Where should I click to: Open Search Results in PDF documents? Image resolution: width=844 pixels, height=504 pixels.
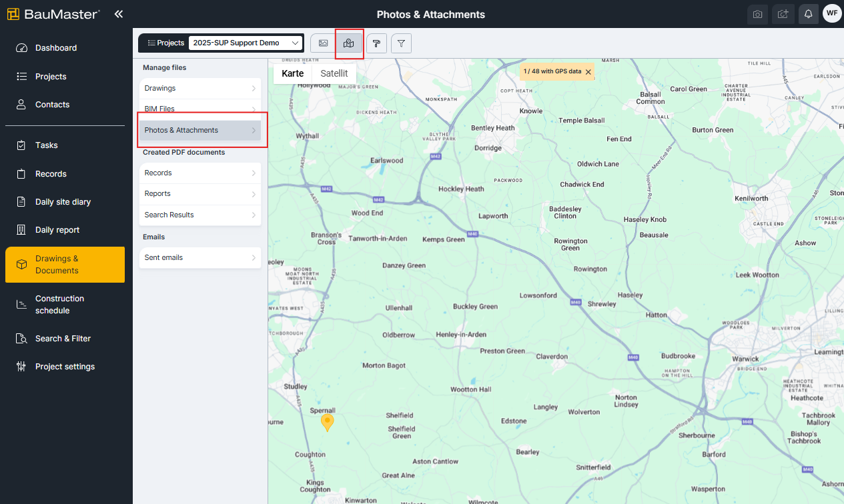pyautogui.click(x=199, y=215)
